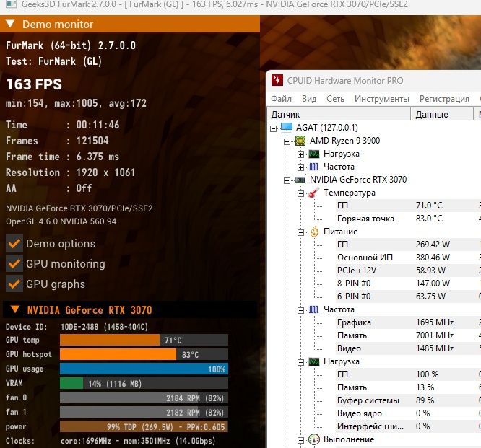Click the Данные column header

(x=442, y=114)
